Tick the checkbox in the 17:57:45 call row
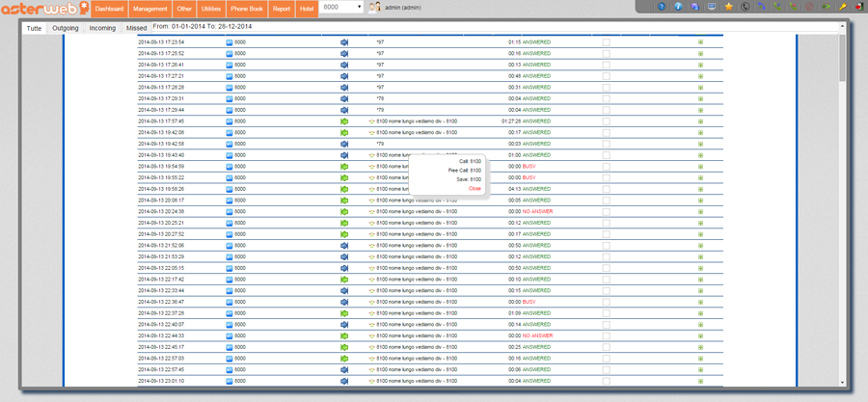The image size is (868, 402). tap(607, 121)
